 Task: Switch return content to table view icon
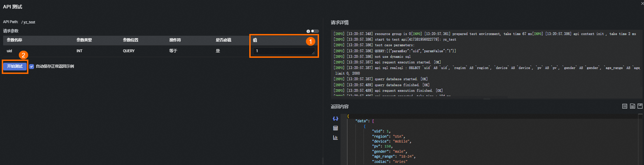[335, 128]
